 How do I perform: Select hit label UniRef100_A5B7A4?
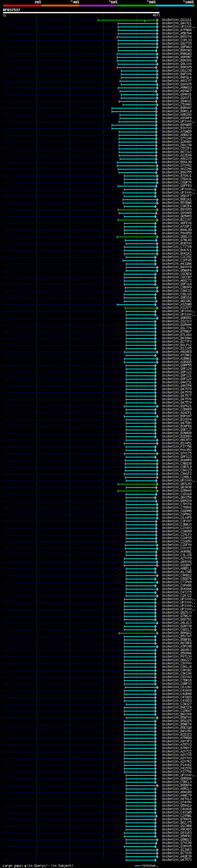pyautogui.click(x=177, y=33)
